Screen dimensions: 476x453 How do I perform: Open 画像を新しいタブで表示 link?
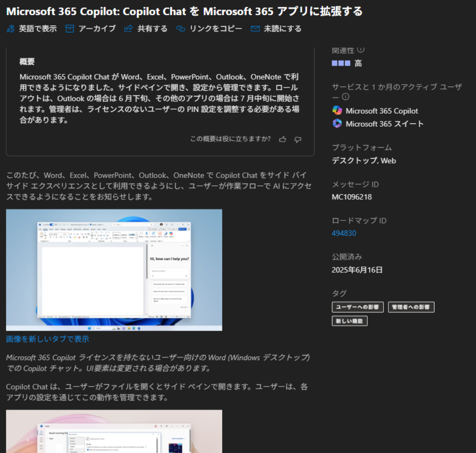click(x=48, y=339)
